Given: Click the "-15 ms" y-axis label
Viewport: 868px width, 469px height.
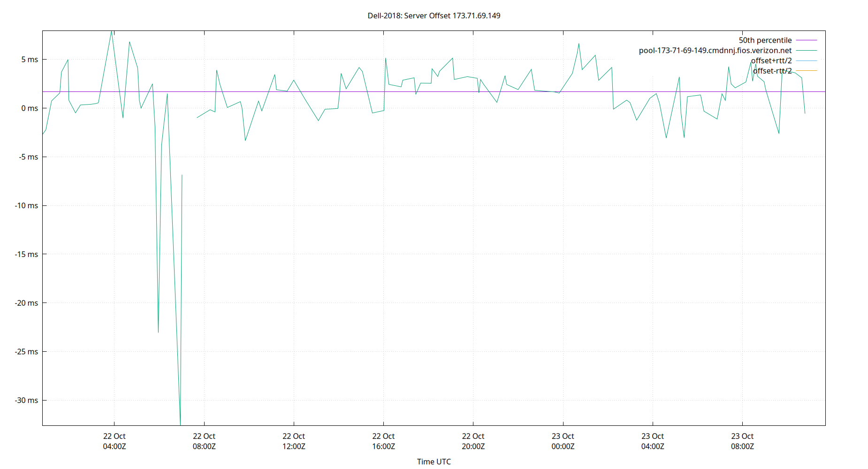Looking at the screenshot, I should coord(26,254).
